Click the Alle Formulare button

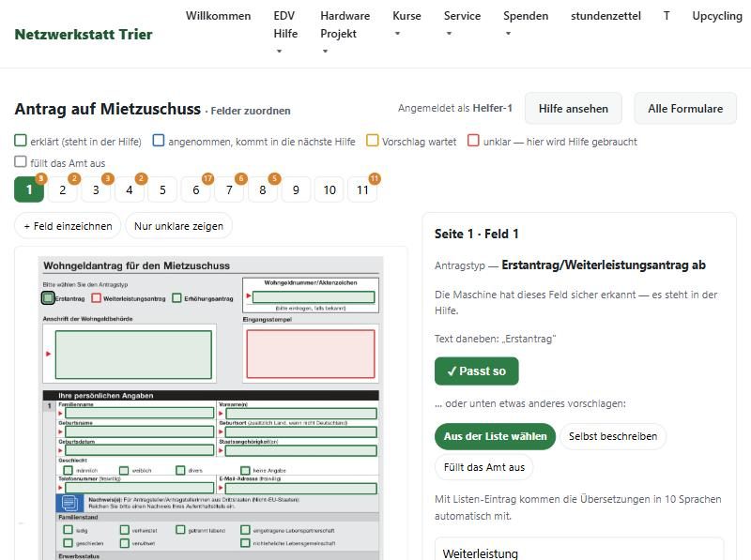point(685,109)
